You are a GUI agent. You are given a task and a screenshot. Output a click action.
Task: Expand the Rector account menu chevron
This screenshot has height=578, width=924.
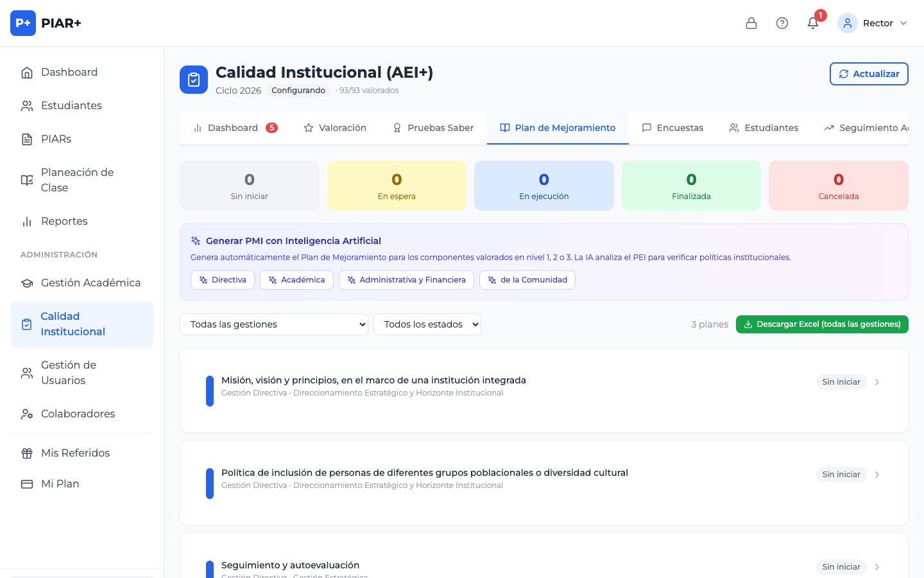tap(903, 23)
